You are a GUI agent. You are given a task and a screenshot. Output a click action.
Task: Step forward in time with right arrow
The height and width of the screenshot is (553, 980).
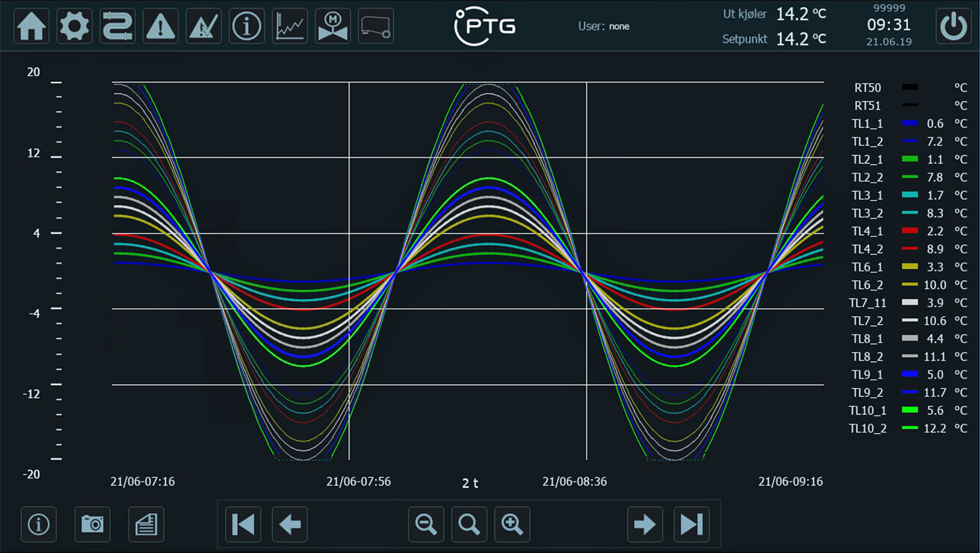(x=645, y=524)
